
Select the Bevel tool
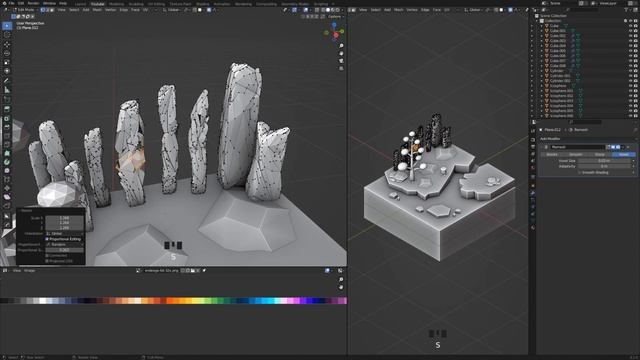coord(7,127)
